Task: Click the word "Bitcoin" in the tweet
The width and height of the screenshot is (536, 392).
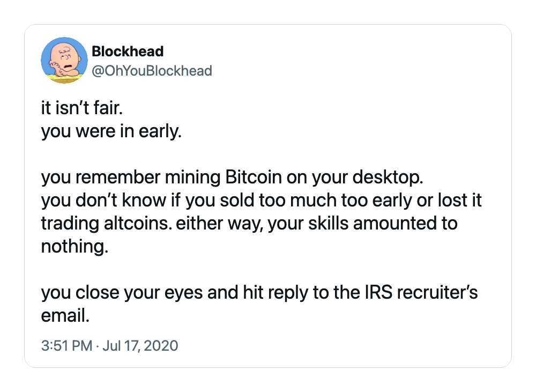Action: (254, 177)
